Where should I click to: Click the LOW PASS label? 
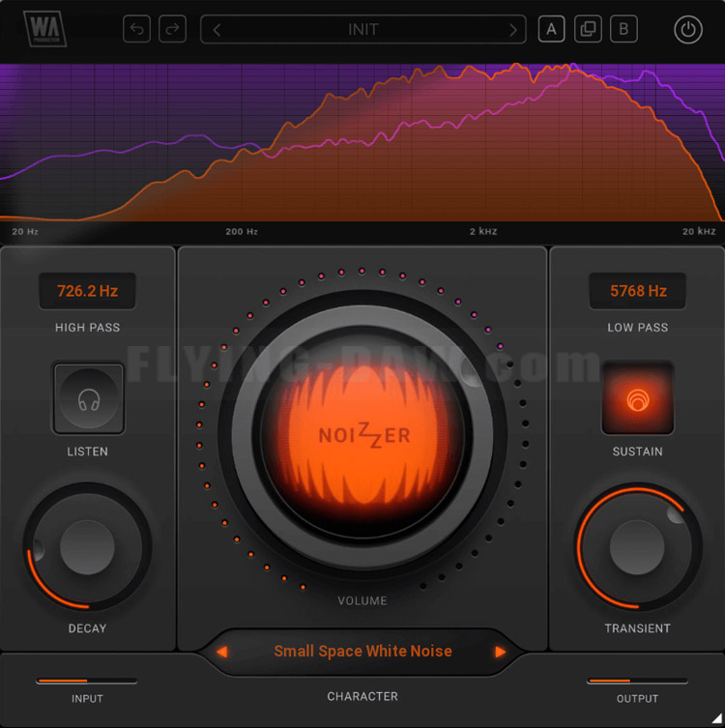(638, 328)
